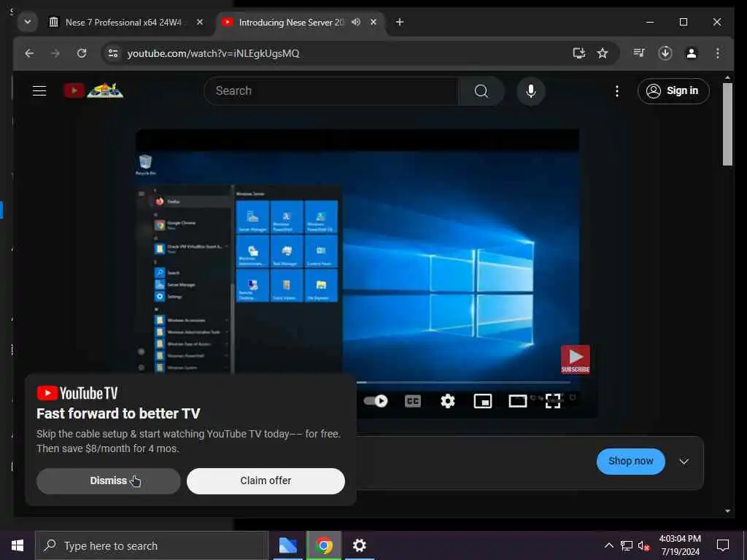Viewport: 747px width, 560px height.
Task: Go forward in browser history
Action: pyautogui.click(x=55, y=53)
